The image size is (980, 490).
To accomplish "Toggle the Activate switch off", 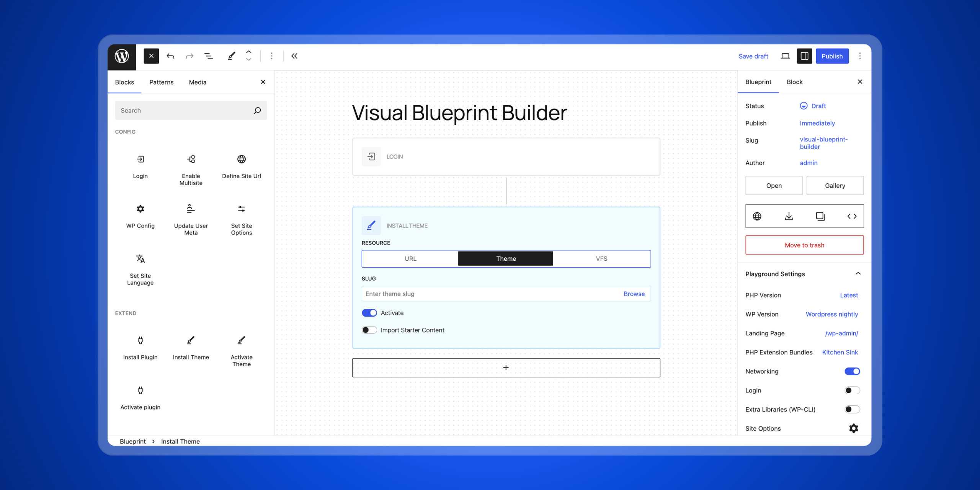I will (x=369, y=313).
